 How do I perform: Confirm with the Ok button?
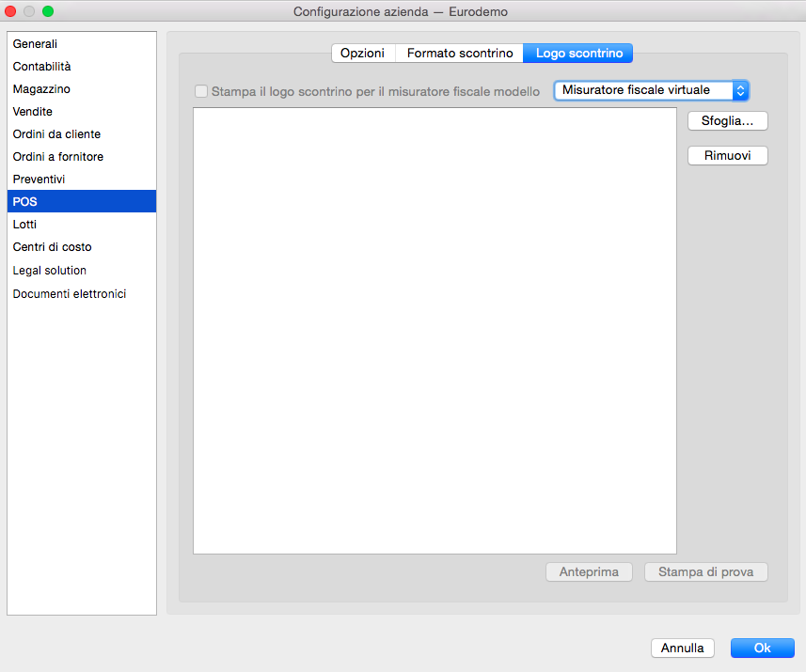[x=762, y=649]
